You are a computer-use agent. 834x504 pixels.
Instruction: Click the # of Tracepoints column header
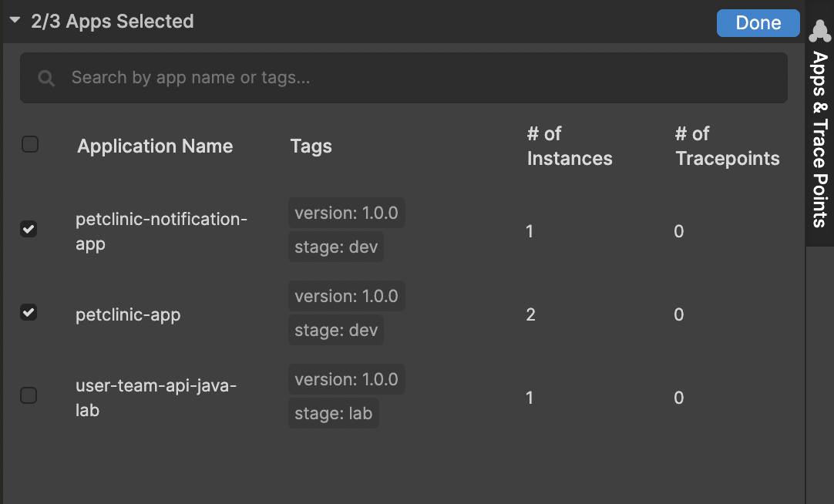point(727,146)
